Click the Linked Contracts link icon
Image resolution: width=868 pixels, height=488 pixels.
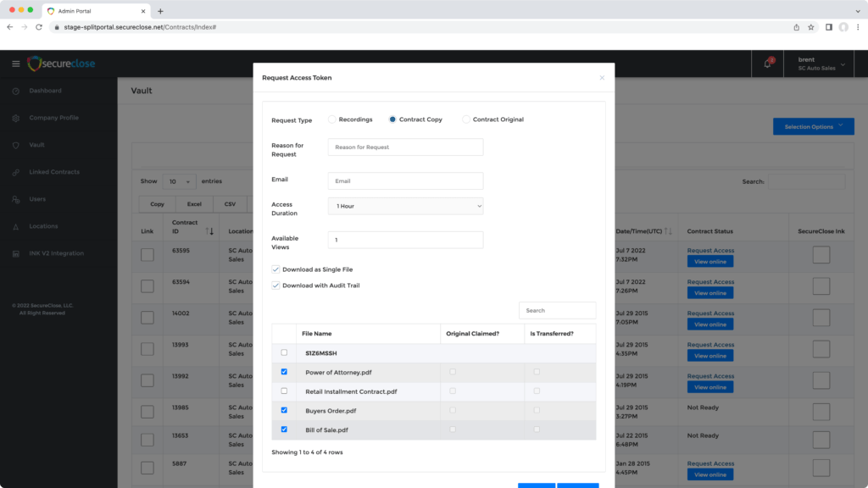click(15, 172)
